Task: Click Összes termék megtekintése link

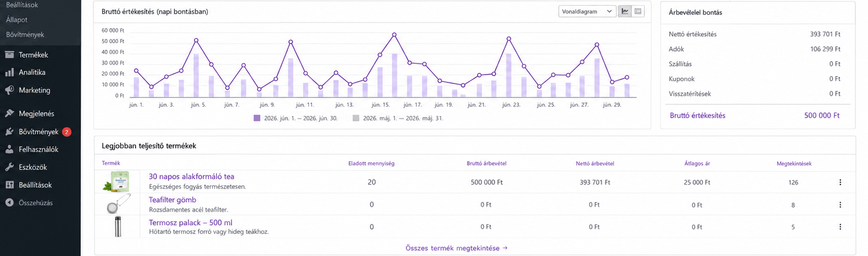Action: [456, 248]
